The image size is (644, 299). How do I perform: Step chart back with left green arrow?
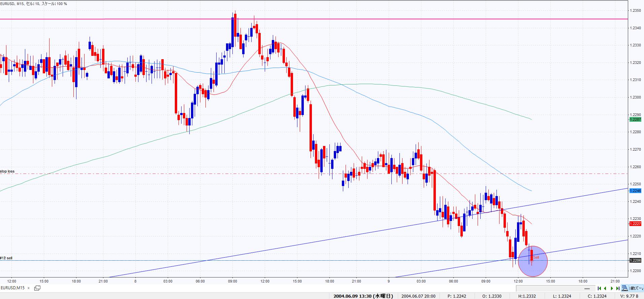point(605,288)
